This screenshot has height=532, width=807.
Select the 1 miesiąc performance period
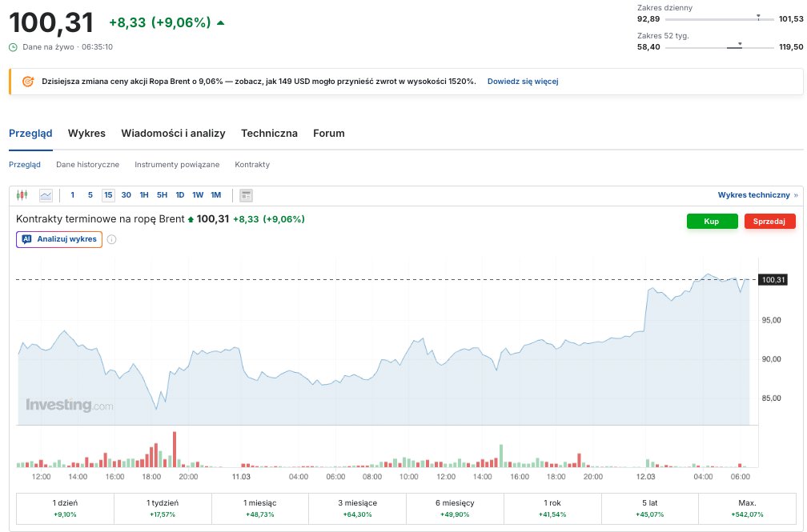click(x=260, y=508)
